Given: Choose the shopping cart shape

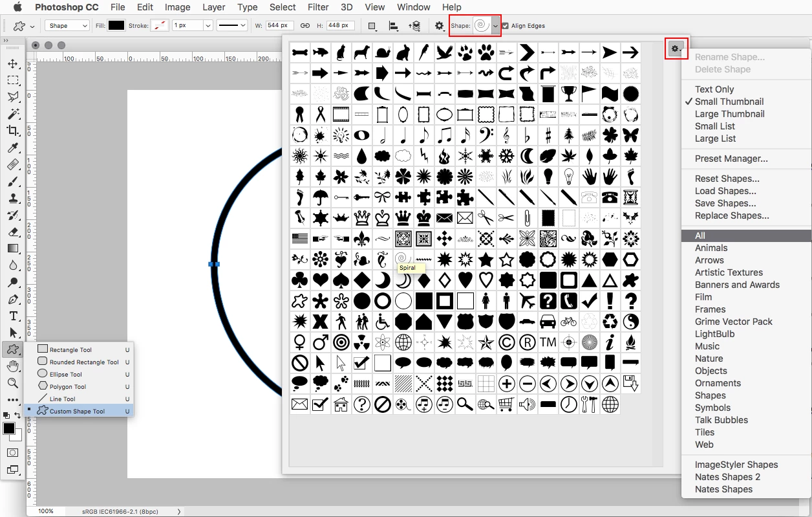Looking at the screenshot, I should click(x=506, y=404).
